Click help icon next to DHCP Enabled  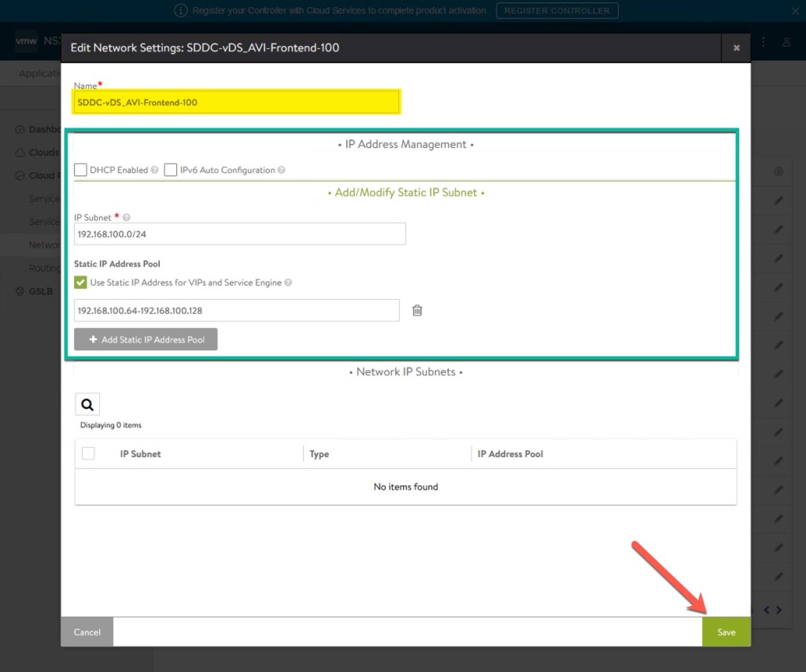[x=155, y=170]
